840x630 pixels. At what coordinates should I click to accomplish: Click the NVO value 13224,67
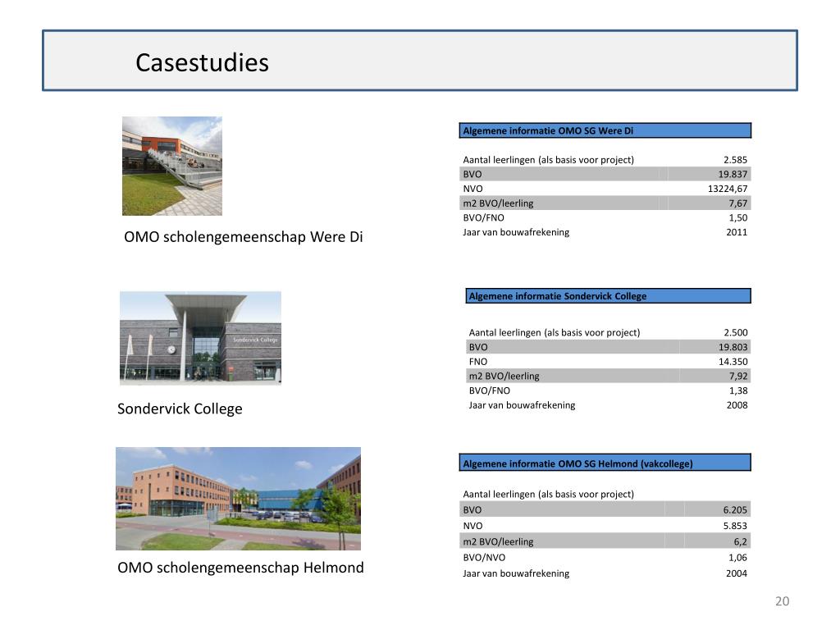pyautogui.click(x=728, y=189)
